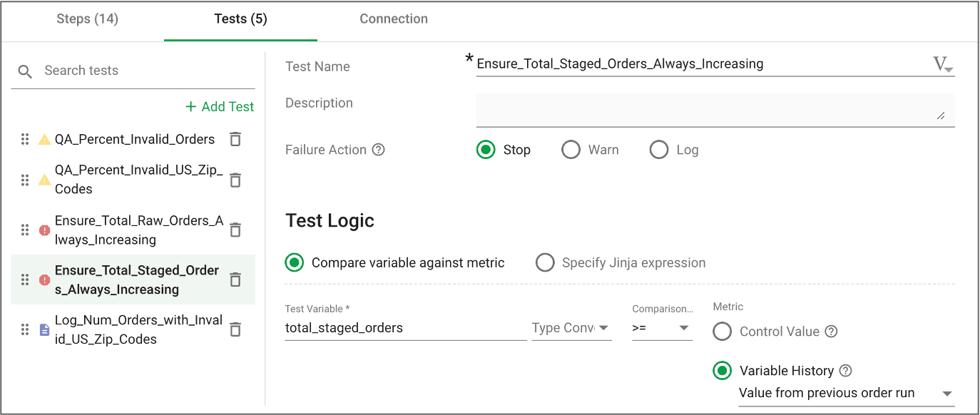Open the Type Conversion dropdown
Image resolution: width=980 pixels, height=415 pixels.
(571, 328)
